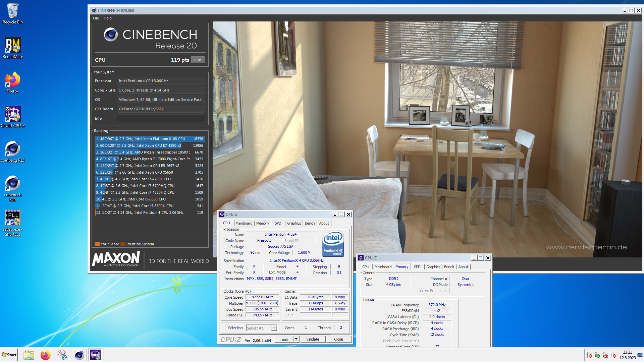
Task: Select ranking row AMD Ryzen Threadripper 1950X
Action: click(x=150, y=152)
